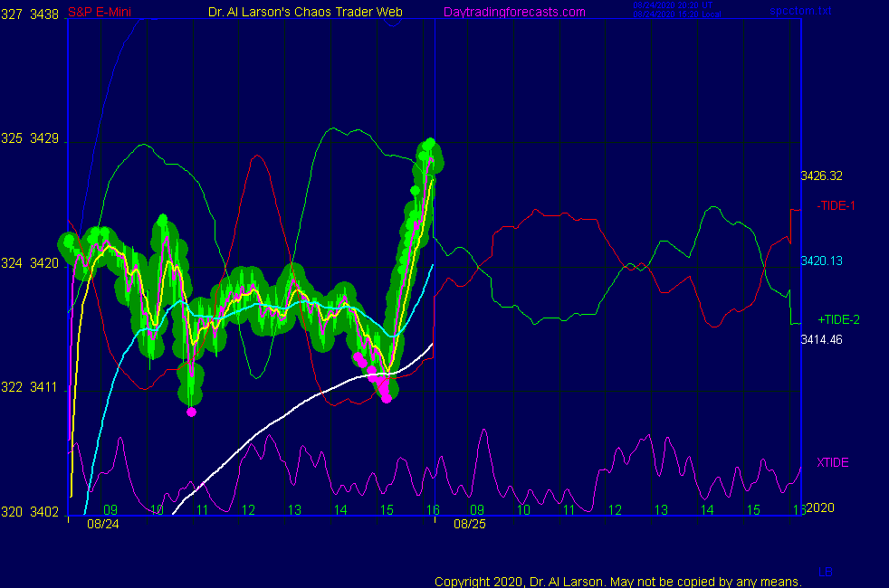Select the '08/24/2020 15:20 Local' timestamp

pos(677,14)
